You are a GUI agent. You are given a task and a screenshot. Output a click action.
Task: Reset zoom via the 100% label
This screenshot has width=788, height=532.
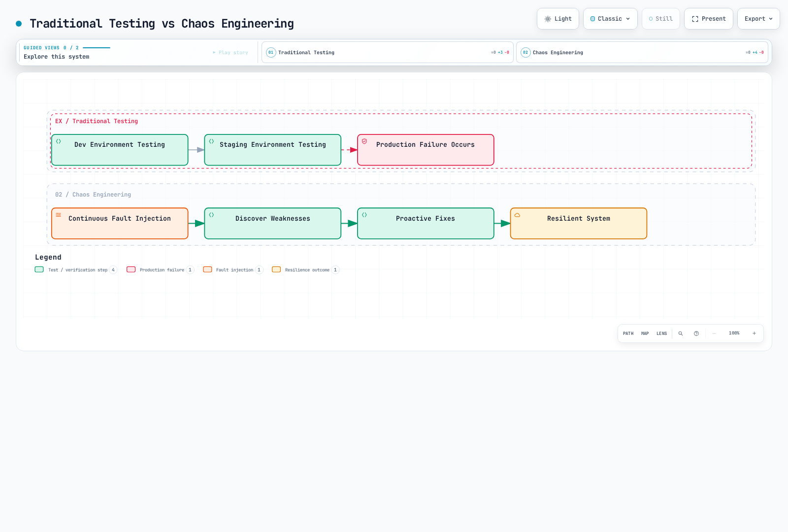tap(734, 333)
